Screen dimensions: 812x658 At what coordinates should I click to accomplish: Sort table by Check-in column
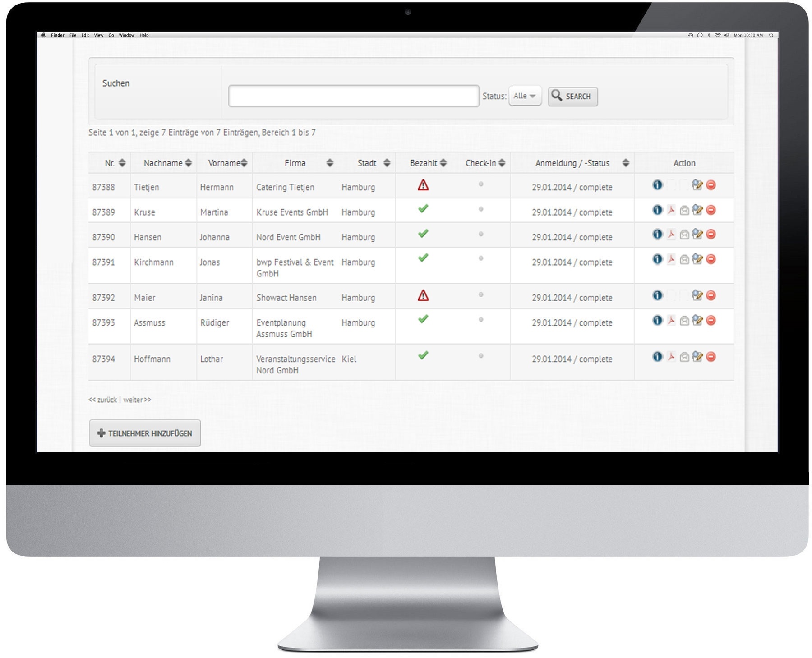click(x=502, y=163)
